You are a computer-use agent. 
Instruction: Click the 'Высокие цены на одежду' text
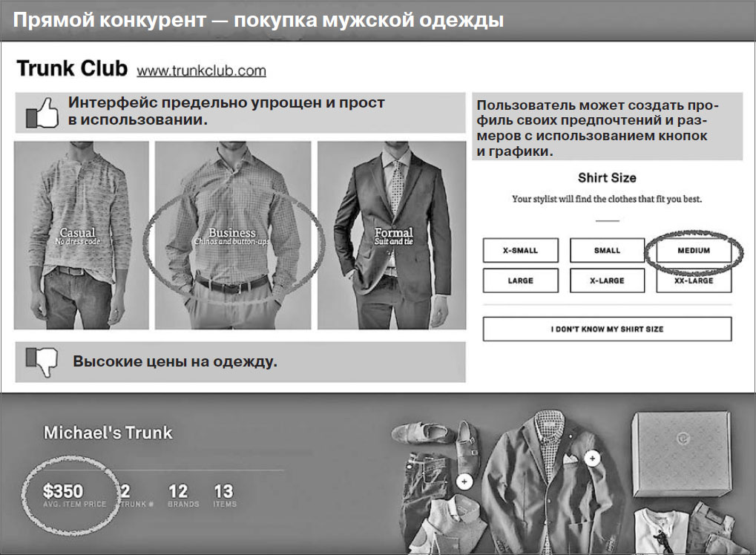[175, 361]
